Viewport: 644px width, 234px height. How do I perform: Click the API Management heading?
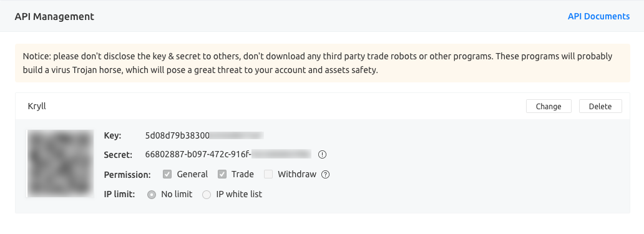[54, 16]
